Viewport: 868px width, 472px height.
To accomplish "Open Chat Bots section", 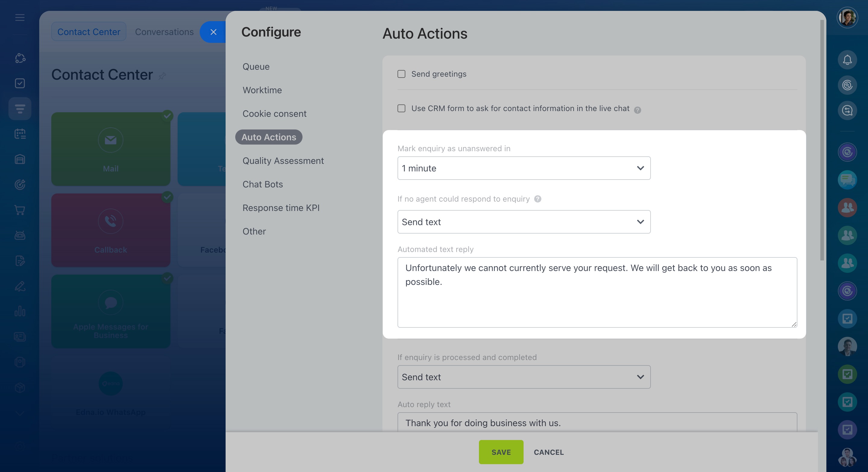I will pyautogui.click(x=262, y=184).
